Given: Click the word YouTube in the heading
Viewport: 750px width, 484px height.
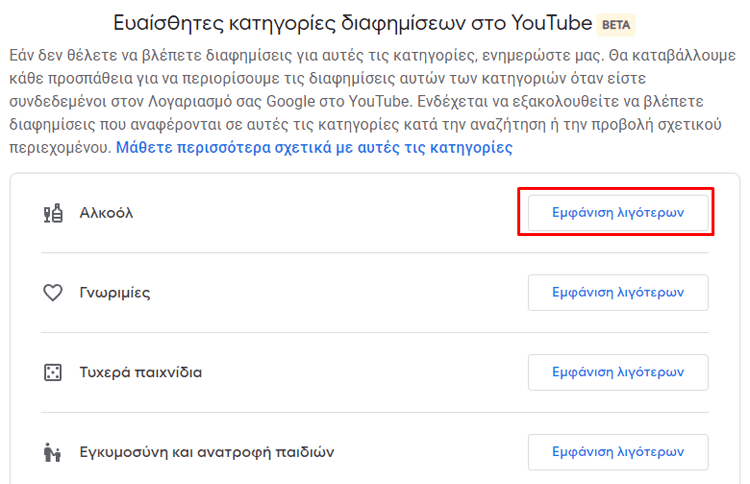Looking at the screenshot, I should (x=551, y=23).
